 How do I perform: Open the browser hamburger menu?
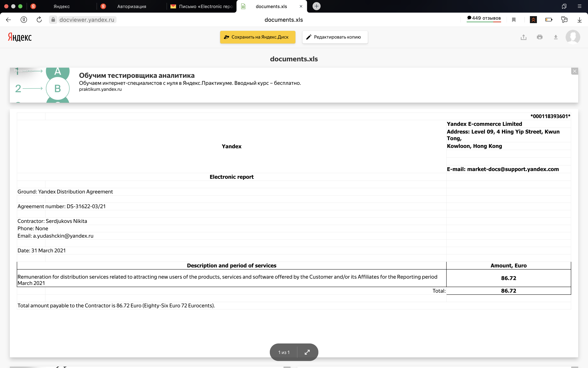579,6
